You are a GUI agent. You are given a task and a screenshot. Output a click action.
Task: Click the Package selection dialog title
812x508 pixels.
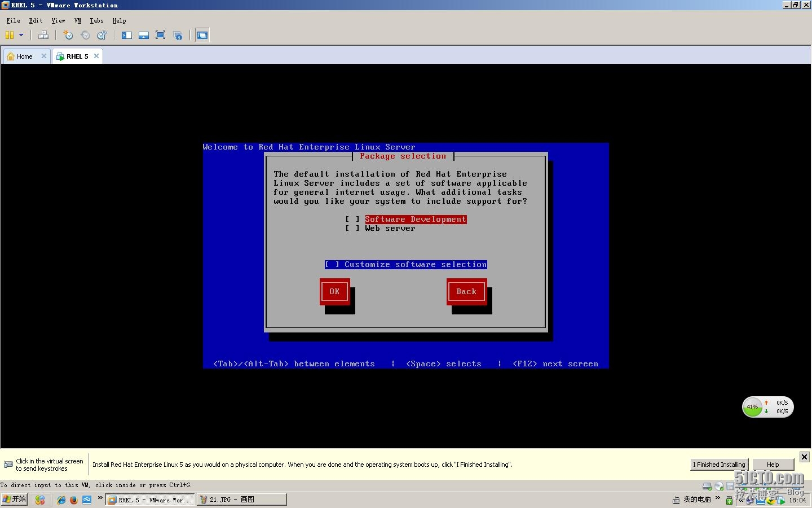click(x=403, y=156)
